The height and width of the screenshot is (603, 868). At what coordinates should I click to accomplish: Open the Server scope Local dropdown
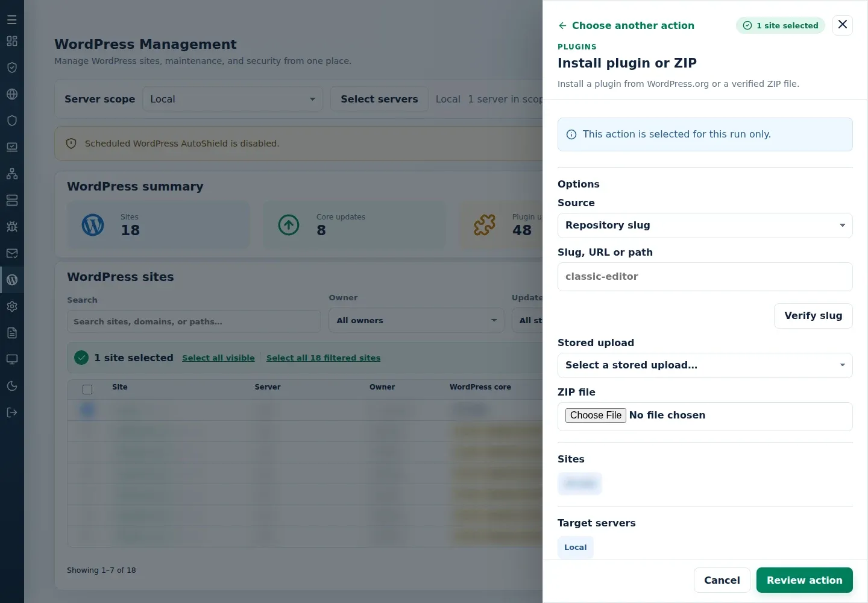click(233, 99)
